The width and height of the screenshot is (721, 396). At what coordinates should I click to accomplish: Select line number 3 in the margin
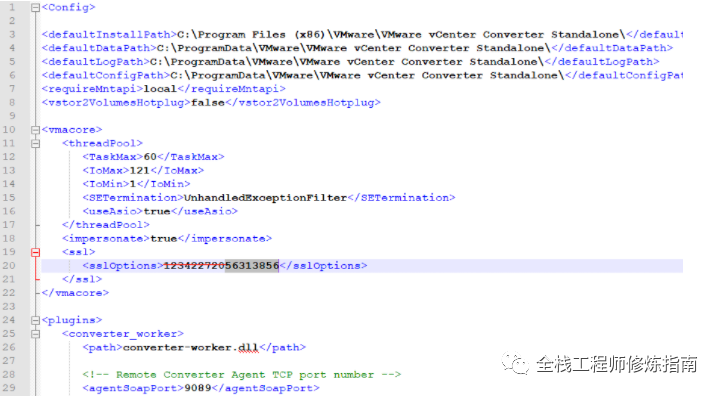[x=12, y=34]
